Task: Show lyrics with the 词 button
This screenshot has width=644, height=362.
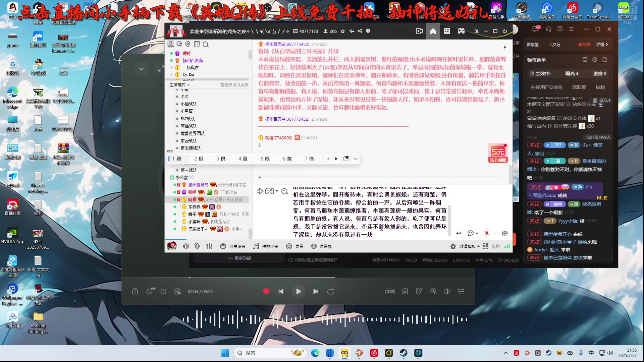Action: pyautogui.click(x=405, y=292)
